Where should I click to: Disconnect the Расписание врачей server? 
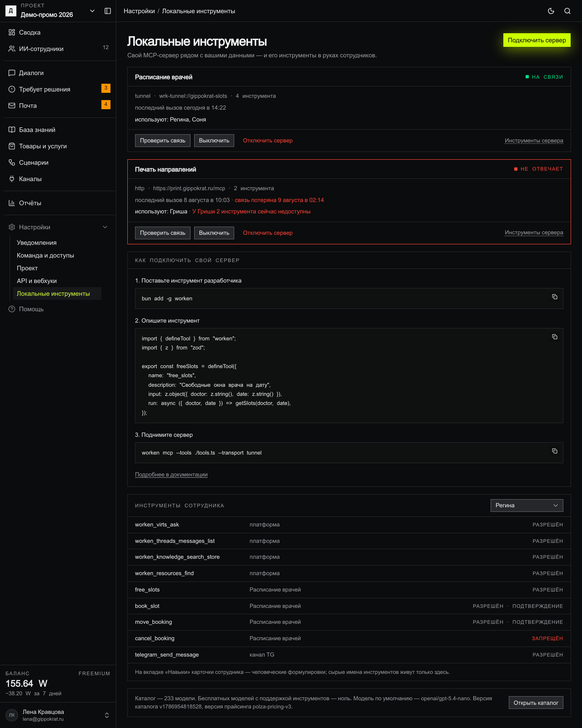coord(268,140)
